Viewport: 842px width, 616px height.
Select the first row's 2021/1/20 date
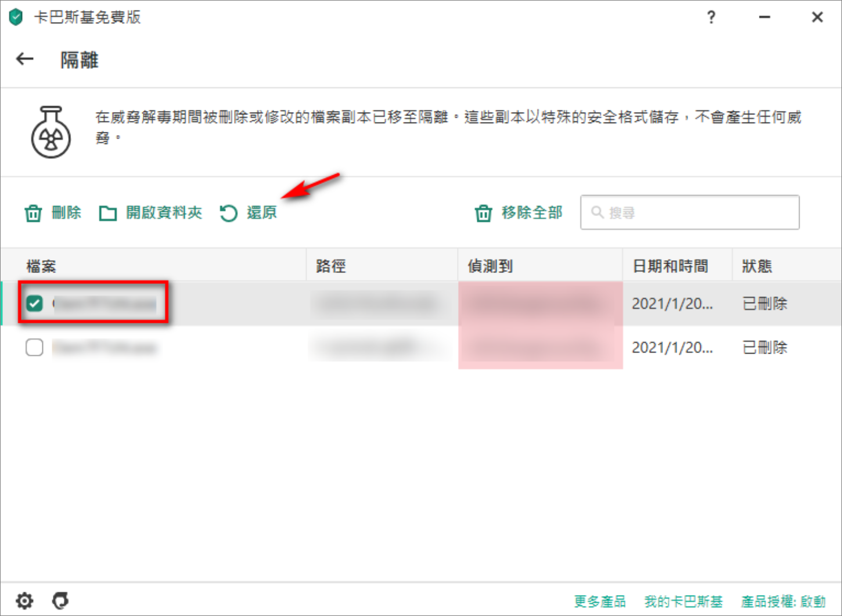point(672,304)
